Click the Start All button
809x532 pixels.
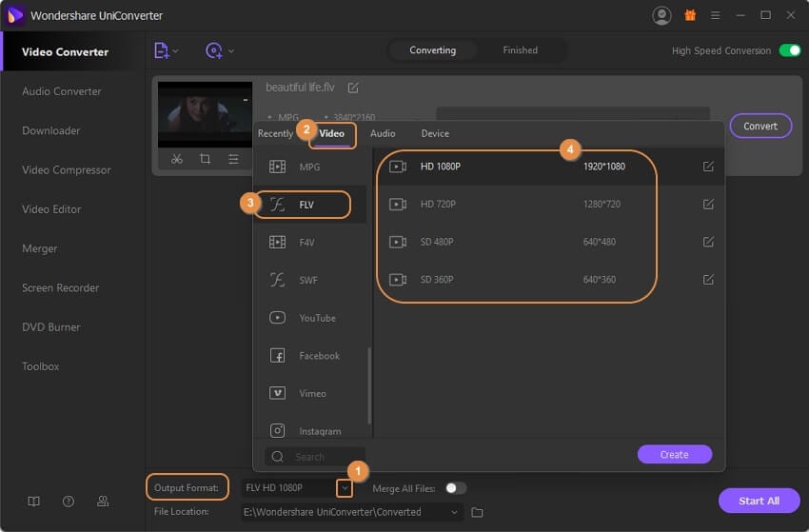point(759,501)
